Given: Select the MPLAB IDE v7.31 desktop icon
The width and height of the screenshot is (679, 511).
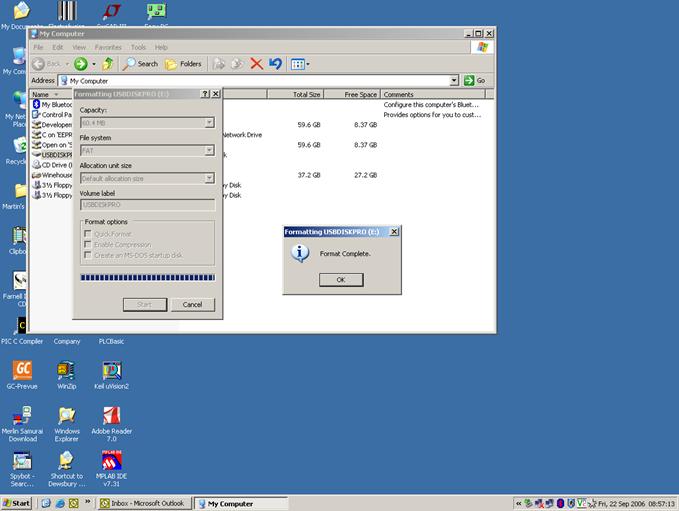Looking at the screenshot, I should (111, 468).
